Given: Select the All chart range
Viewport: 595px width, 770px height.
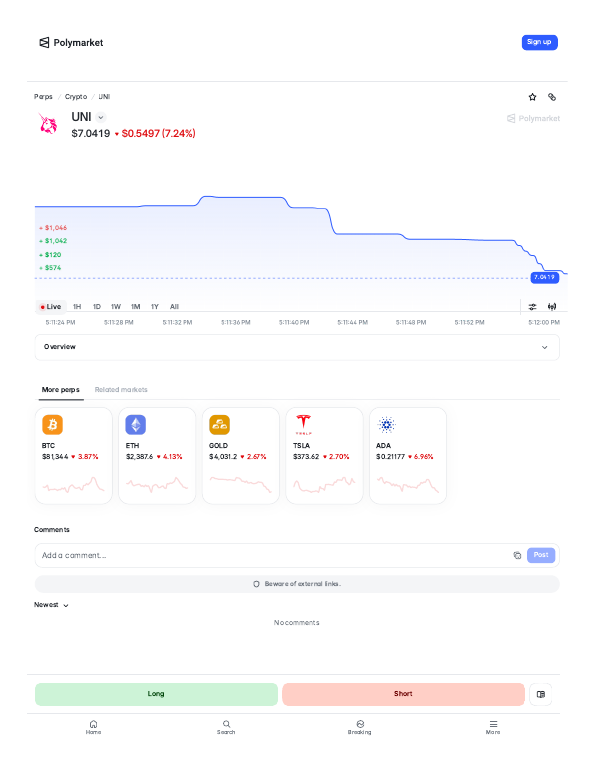Looking at the screenshot, I should click(174, 306).
